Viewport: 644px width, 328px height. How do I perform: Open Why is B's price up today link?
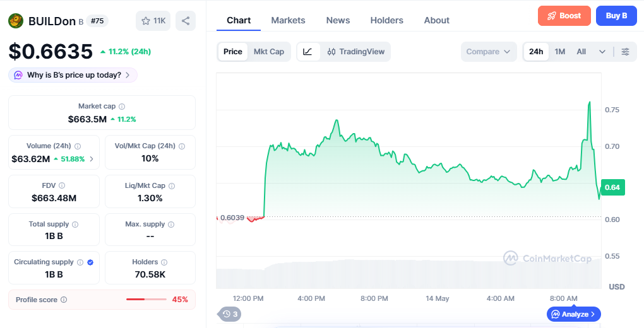click(x=73, y=75)
